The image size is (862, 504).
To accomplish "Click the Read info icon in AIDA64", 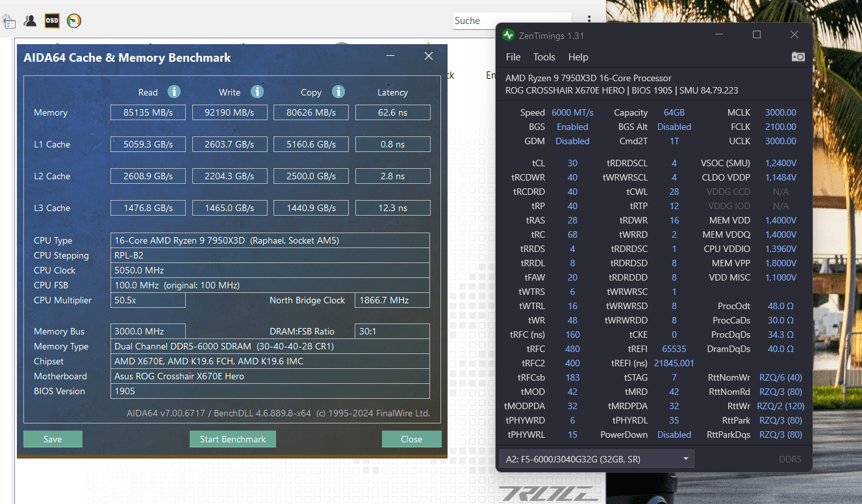I will pos(173,92).
